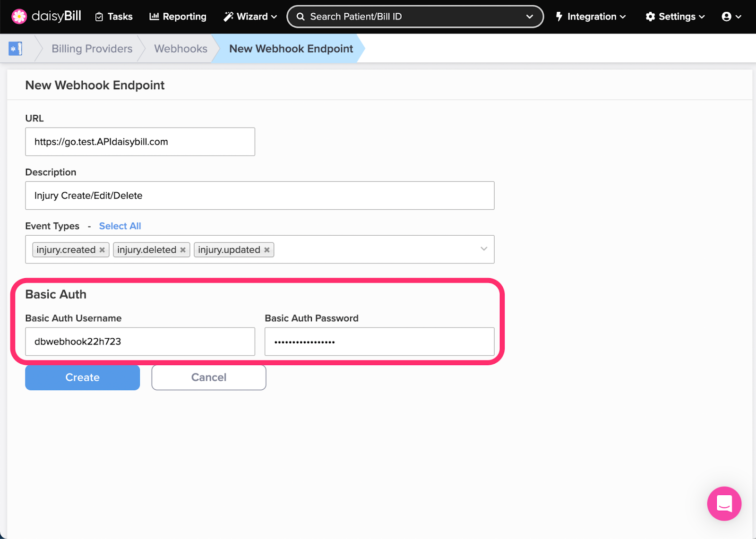Remove the injury.updated tag

coord(267,250)
